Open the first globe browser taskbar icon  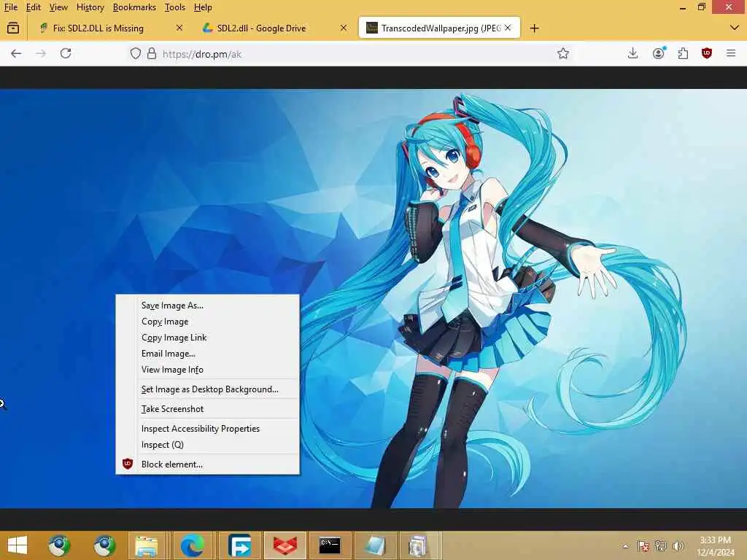pos(59,545)
